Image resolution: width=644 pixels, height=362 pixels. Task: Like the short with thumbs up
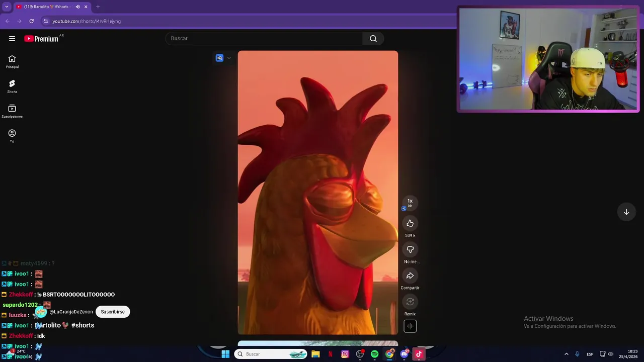pos(410,223)
